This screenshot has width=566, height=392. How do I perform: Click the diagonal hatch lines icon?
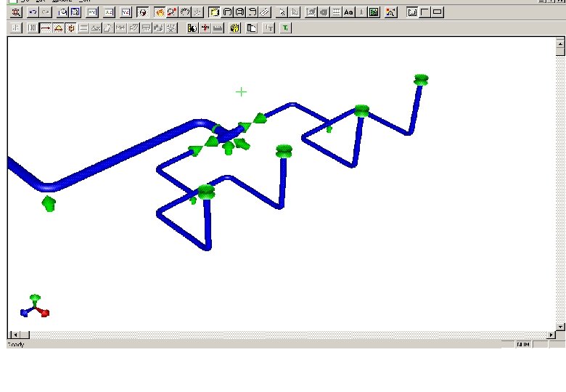[265, 12]
